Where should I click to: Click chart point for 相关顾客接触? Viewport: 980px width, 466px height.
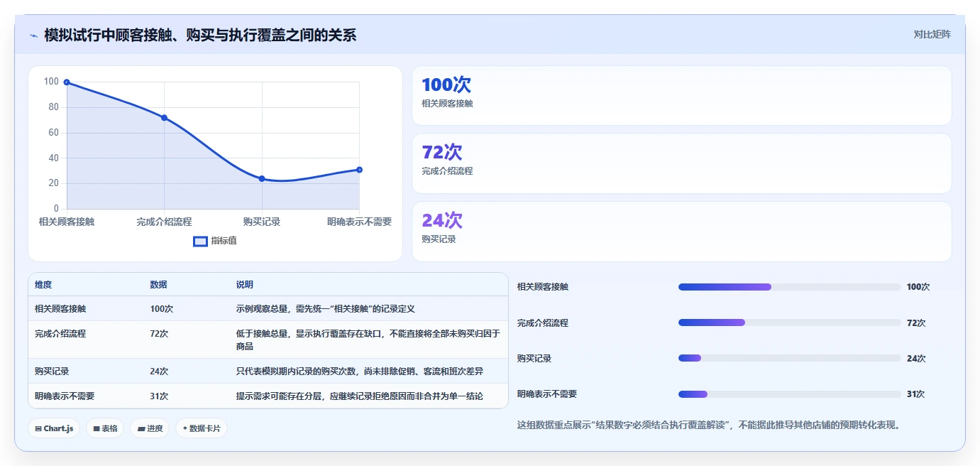[67, 82]
